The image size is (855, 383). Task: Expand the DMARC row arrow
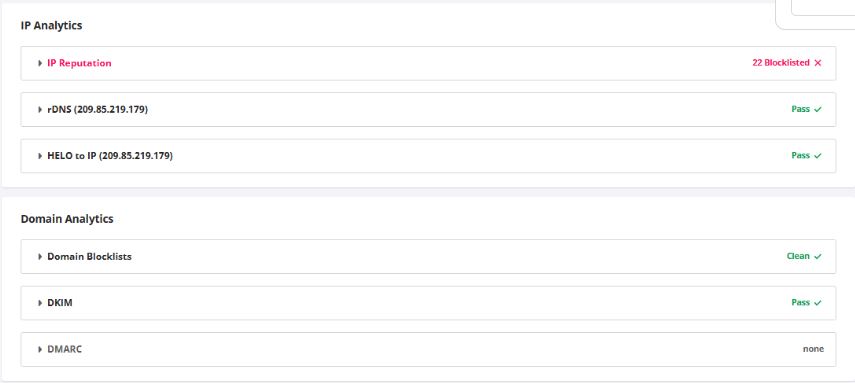click(40, 349)
